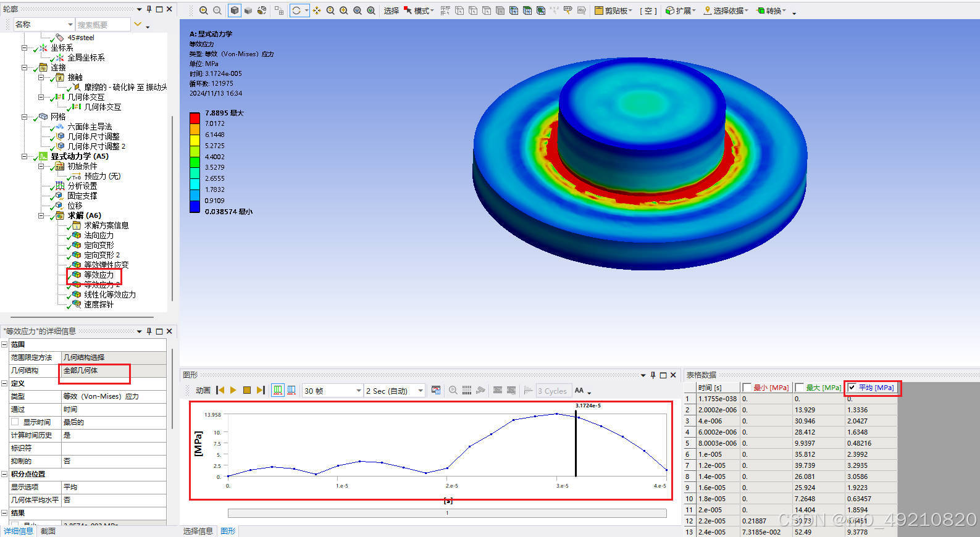This screenshot has height=537, width=980.
Task: Click the graph zoom magnifier icon
Action: (453, 390)
